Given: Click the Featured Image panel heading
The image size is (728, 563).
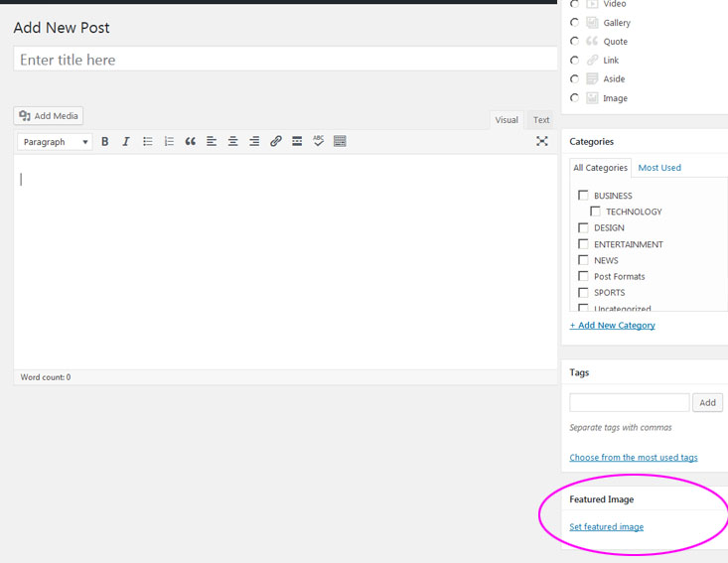Looking at the screenshot, I should [x=601, y=499].
